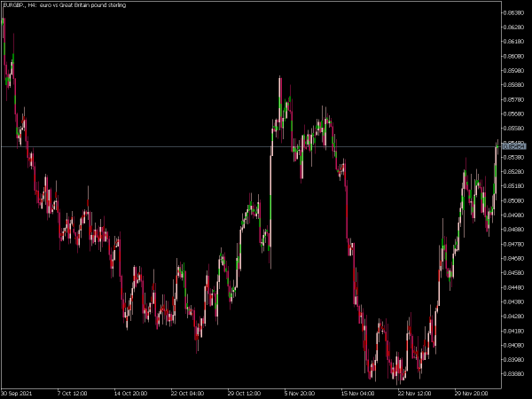This screenshot has width=532, height=399.
Task: Click the 22 Nov 12:00 time label
Action: [x=415, y=394]
